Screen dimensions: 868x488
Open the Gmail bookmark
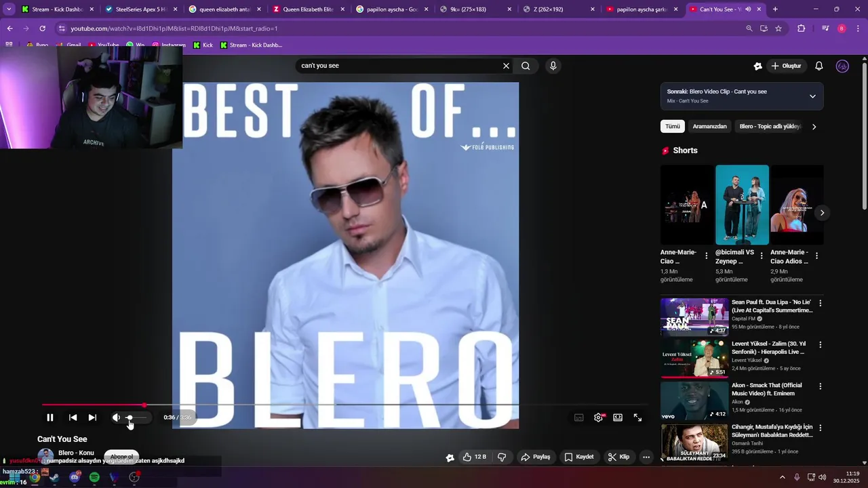[68, 45]
